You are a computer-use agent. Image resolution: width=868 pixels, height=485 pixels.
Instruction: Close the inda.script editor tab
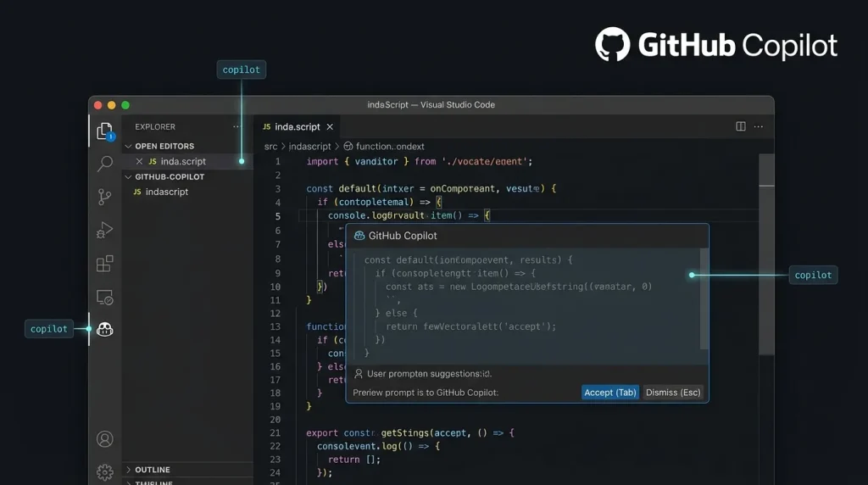coord(330,127)
